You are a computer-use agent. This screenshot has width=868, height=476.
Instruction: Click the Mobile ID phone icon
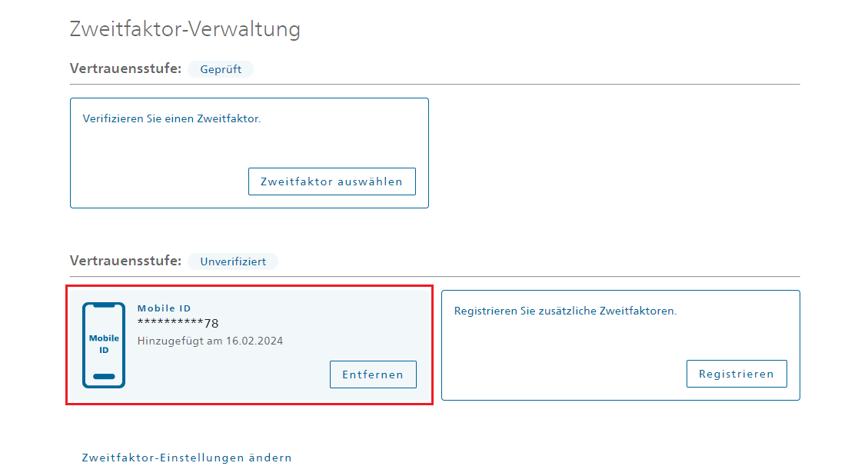click(104, 345)
